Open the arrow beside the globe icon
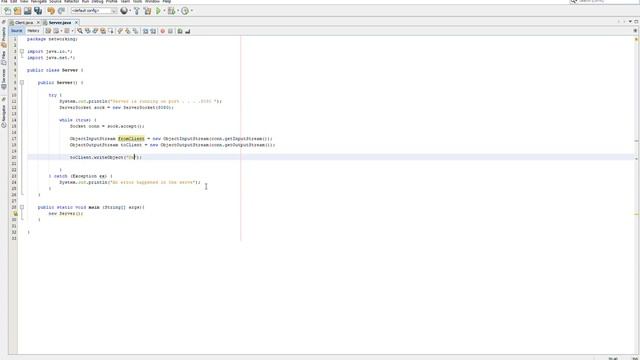This screenshot has height=360, width=640. 130,11
